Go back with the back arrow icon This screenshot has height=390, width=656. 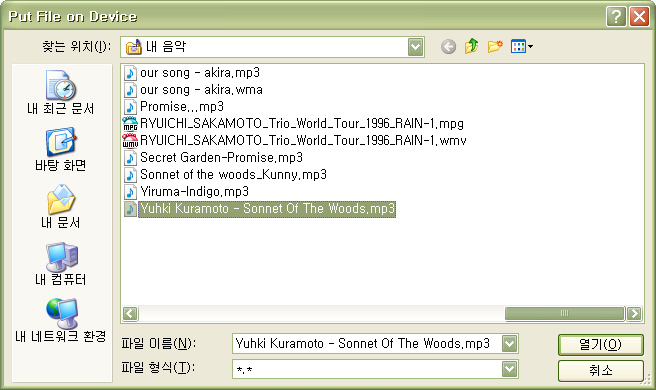448,46
